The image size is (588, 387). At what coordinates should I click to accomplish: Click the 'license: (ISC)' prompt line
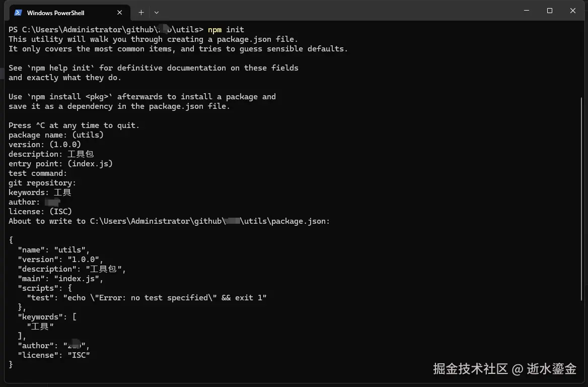tap(40, 212)
